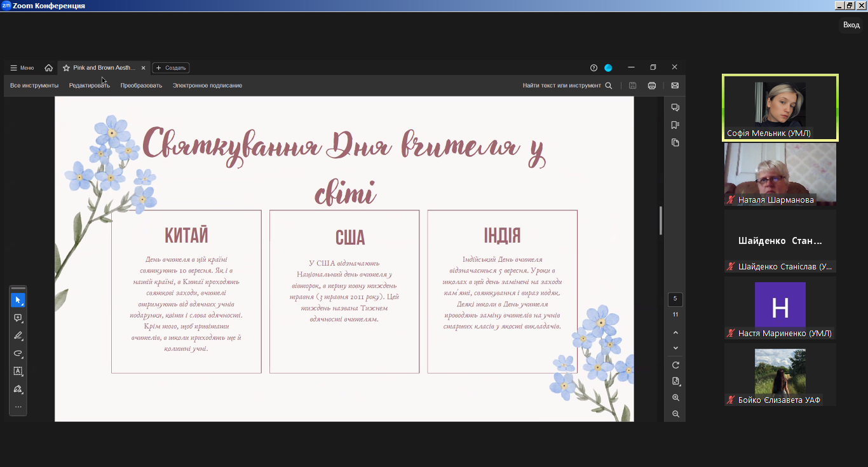868x467 pixels.
Task: Select Шайденко Станіслав participant tile
Action: (x=780, y=241)
